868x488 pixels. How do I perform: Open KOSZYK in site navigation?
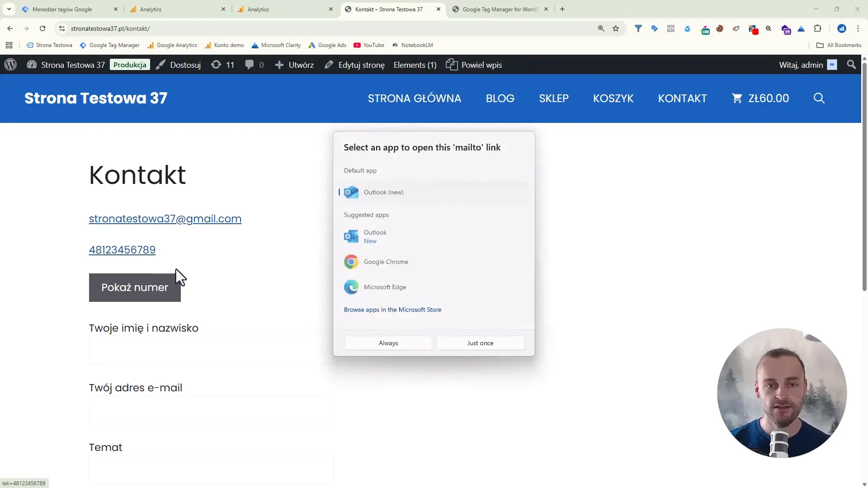click(x=613, y=98)
